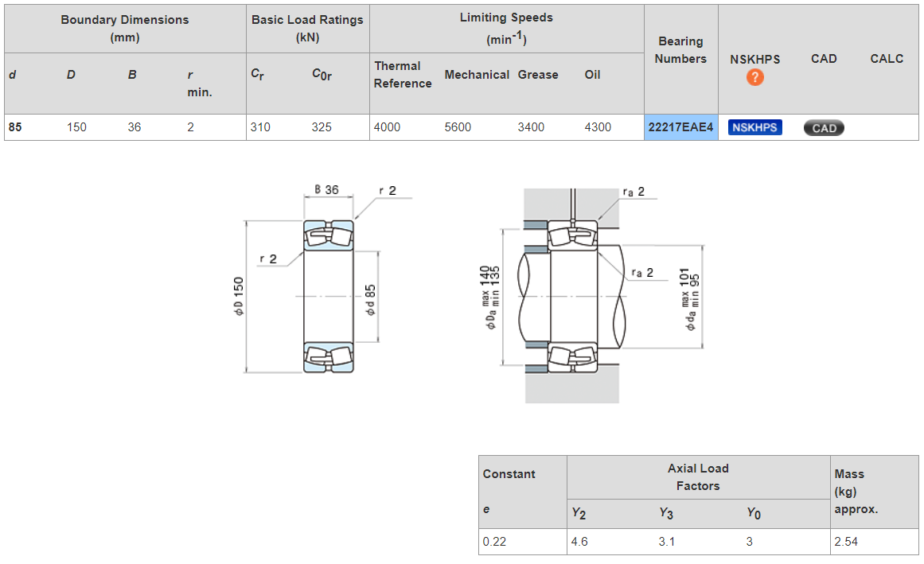Click the Boundary Dimensions column header
Image resolution: width=924 pixels, height=564 pixels.
tap(125, 29)
